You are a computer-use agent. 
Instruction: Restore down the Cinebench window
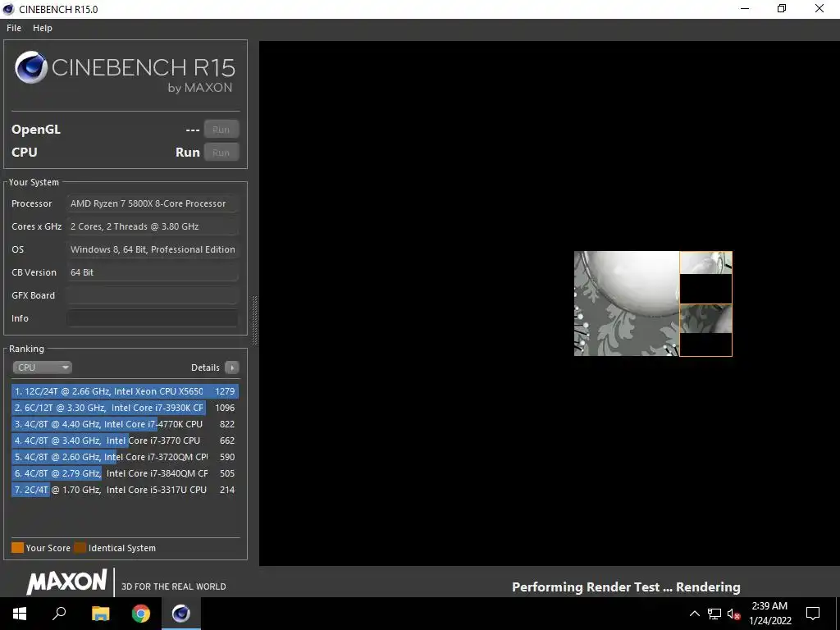782,8
